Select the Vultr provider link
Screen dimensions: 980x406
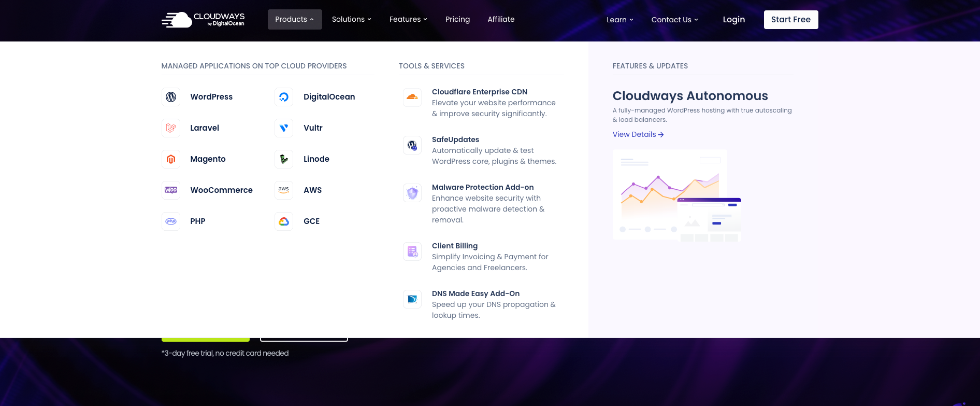(313, 128)
